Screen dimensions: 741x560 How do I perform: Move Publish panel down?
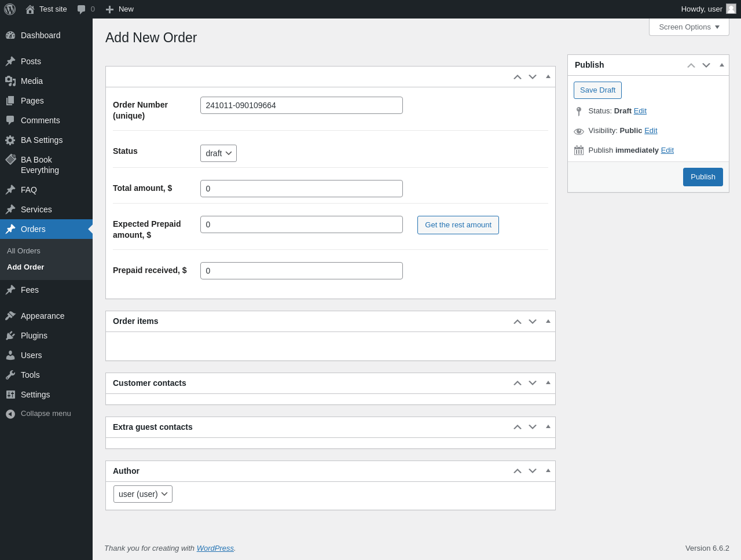[x=706, y=65]
